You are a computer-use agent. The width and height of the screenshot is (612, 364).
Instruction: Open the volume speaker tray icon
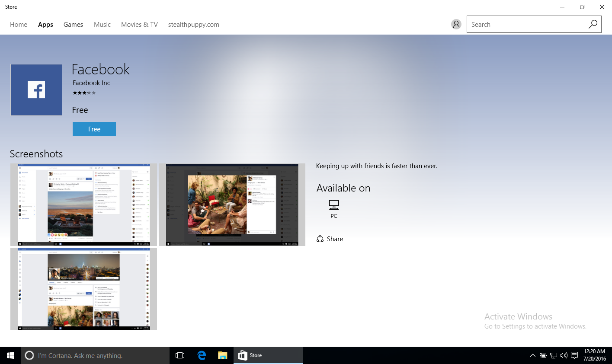point(564,355)
